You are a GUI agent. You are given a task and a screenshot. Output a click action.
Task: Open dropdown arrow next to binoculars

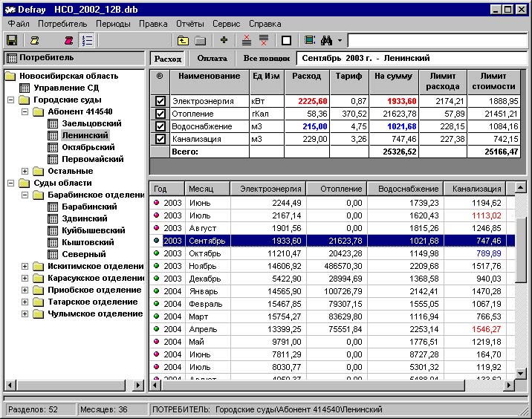tap(340, 40)
